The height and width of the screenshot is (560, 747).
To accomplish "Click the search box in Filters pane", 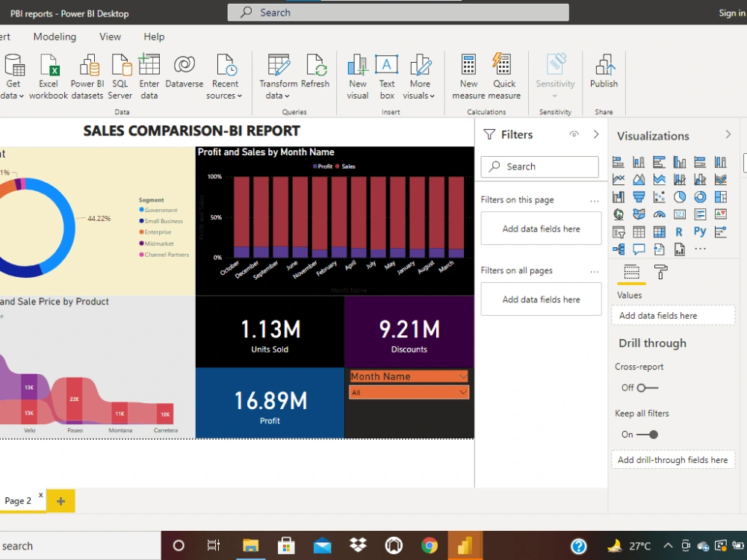I will tap(539, 167).
